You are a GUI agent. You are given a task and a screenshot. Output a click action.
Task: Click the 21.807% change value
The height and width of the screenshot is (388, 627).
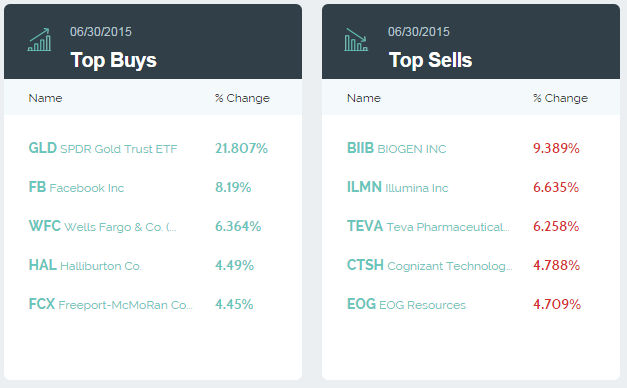242,148
